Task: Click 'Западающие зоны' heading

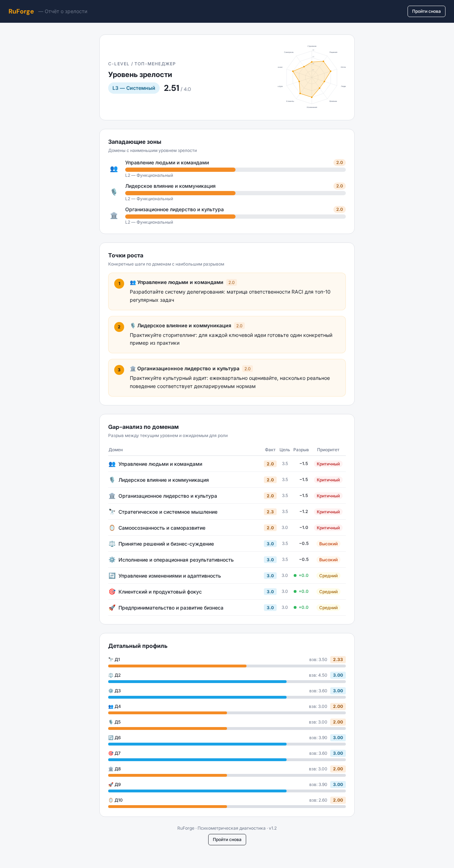Action: click(135, 142)
